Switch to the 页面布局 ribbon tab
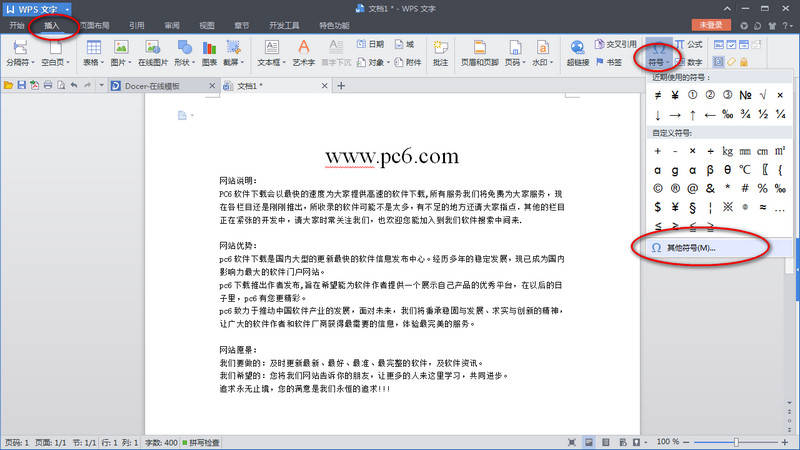The width and height of the screenshot is (800, 450). pyautogui.click(x=95, y=24)
